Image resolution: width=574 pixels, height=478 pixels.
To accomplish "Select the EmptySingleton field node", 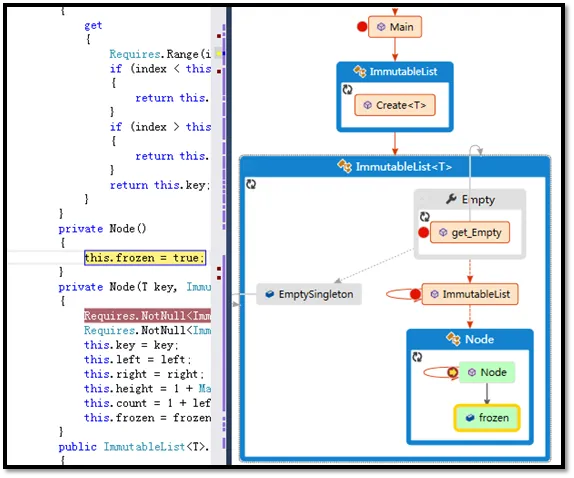I will (x=309, y=294).
